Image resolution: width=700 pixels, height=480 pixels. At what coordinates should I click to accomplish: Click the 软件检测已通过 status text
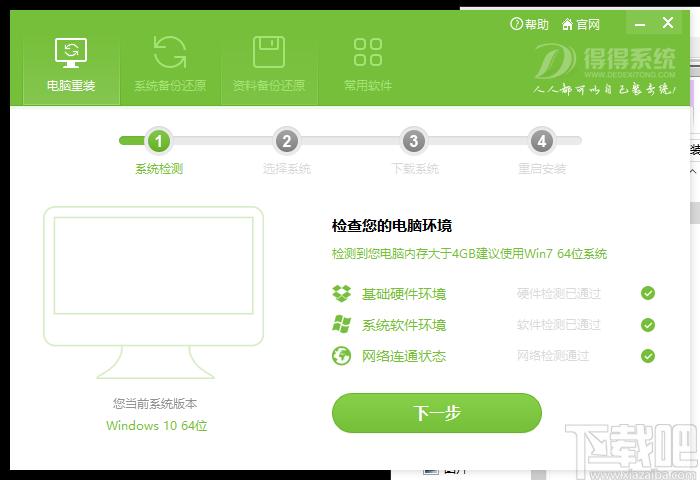coord(558,325)
